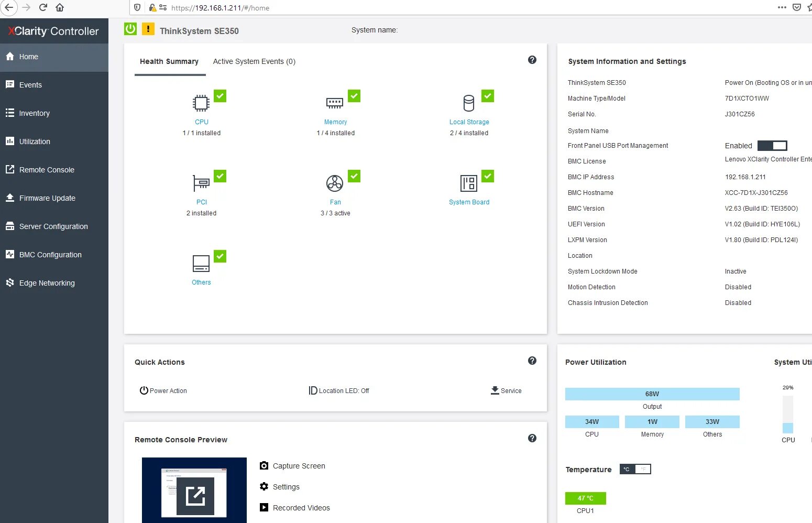This screenshot has width=812, height=523.
Task: Open Utilization in sidebar
Action: [x=54, y=141]
